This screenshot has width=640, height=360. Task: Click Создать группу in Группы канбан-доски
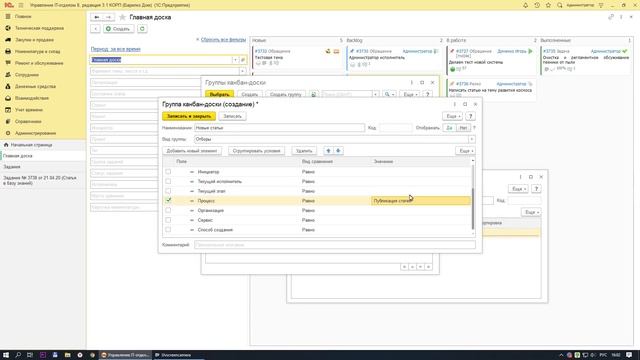coord(285,94)
